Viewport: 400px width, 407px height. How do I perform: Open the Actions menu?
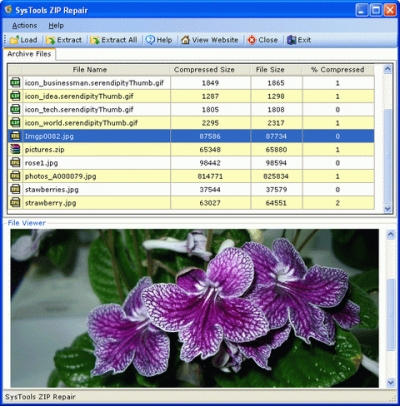(x=25, y=25)
